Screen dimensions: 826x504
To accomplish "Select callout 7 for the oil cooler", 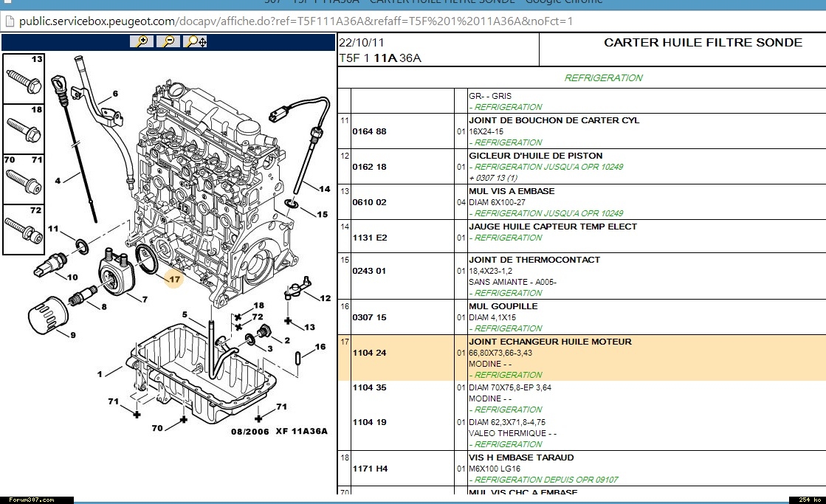I will (x=145, y=299).
